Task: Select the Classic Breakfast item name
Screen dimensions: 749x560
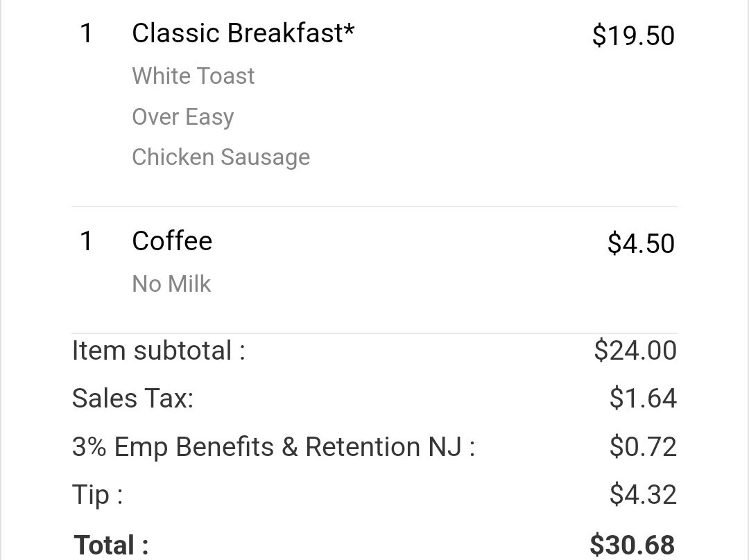Action: 243,33
